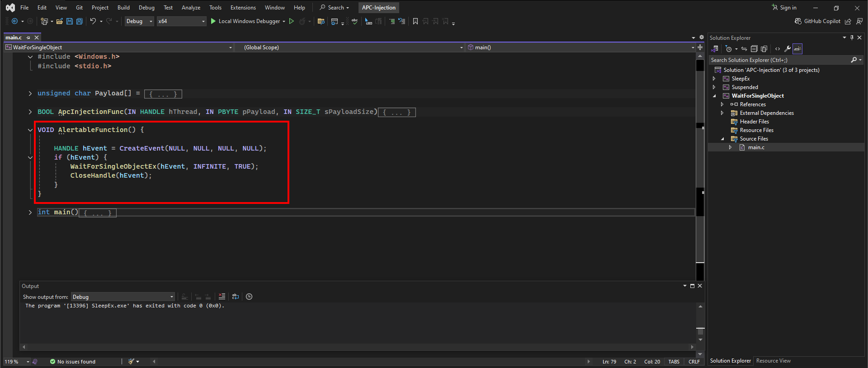The height and width of the screenshot is (368, 868).
Task: Click the Navigate Backward arrow icon
Action: click(14, 21)
